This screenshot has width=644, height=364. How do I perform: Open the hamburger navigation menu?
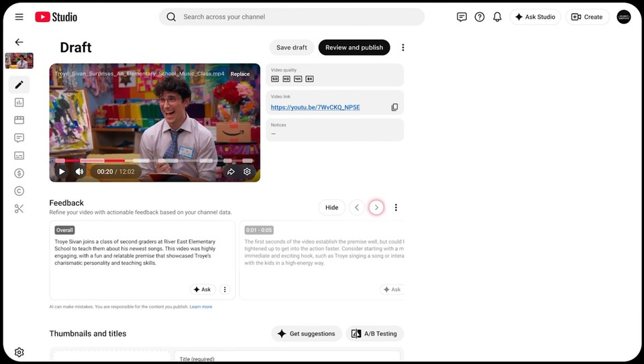click(19, 17)
